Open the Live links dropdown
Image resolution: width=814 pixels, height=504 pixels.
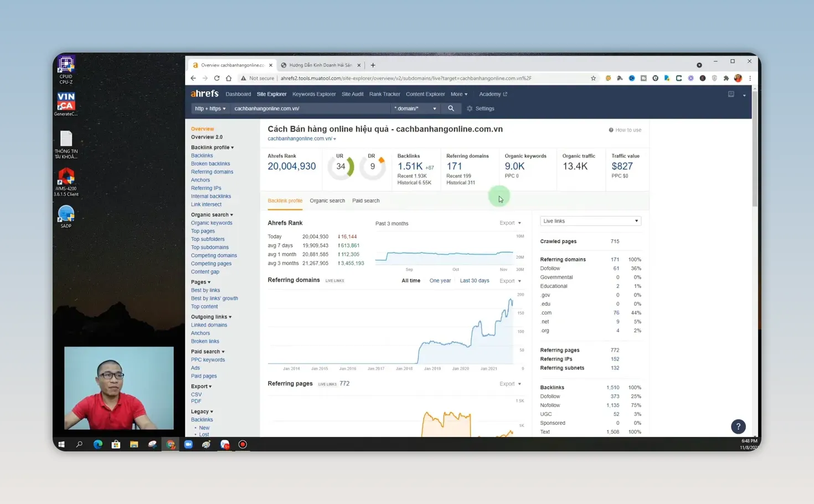coord(590,221)
